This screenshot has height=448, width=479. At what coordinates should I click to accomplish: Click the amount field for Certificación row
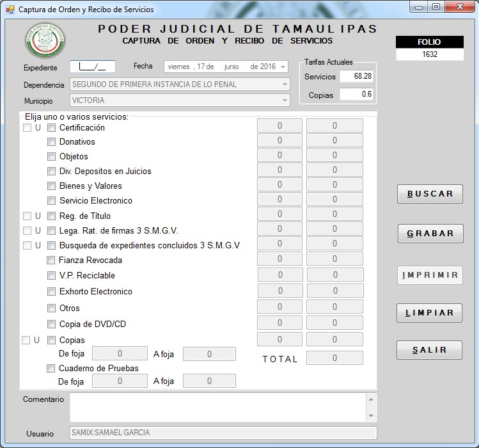(335, 125)
